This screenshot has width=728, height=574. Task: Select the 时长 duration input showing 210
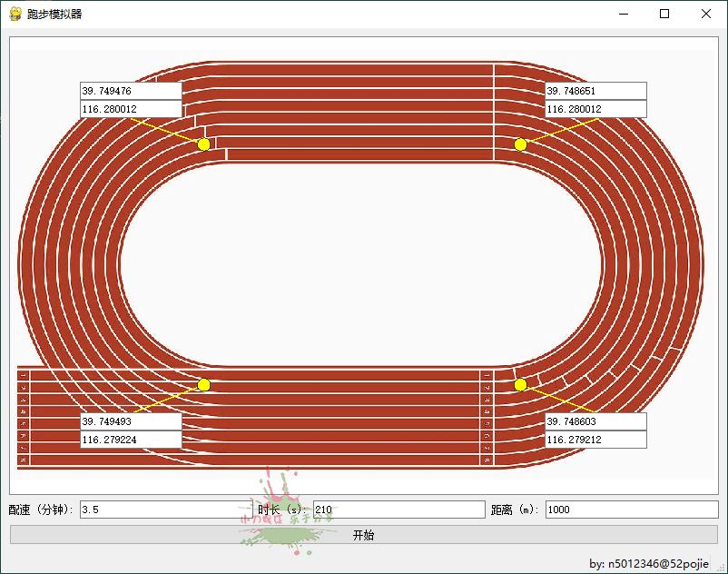[x=399, y=510]
